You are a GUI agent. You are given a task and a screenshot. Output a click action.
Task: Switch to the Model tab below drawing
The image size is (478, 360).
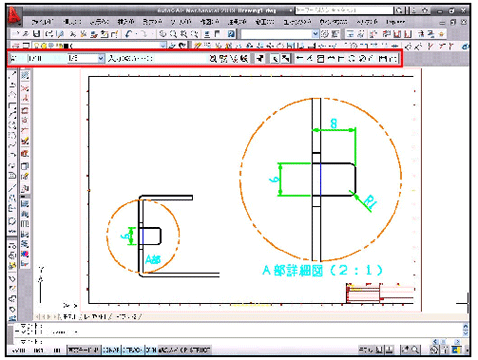(x=69, y=316)
